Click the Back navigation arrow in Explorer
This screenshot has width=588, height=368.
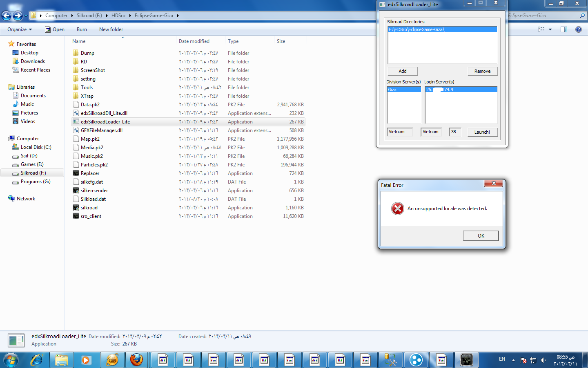pos(7,16)
